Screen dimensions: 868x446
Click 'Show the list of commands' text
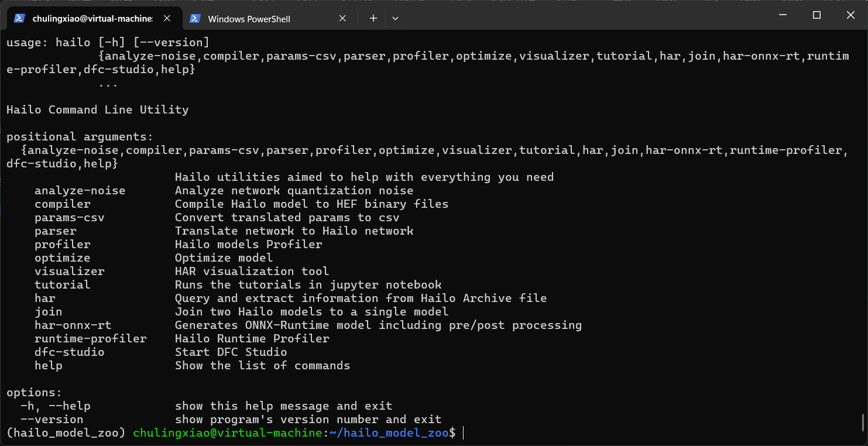263,365
